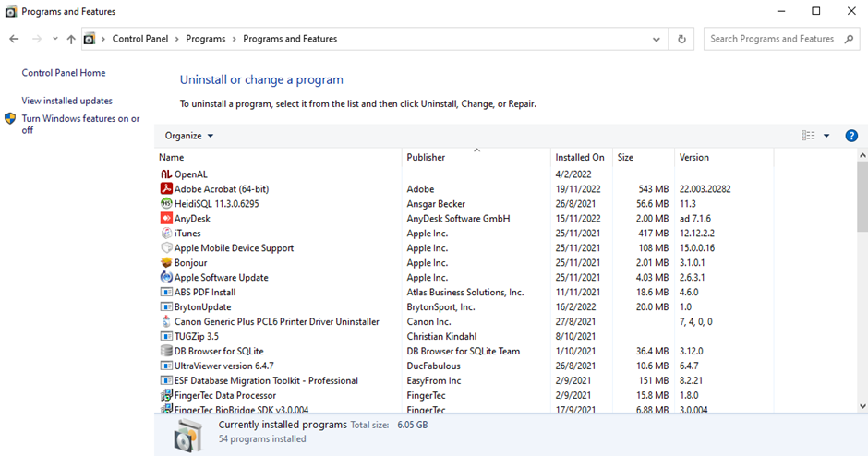Screen dimensions: 868x456
Task: Click the ABS PDF Install icon
Action: point(166,293)
